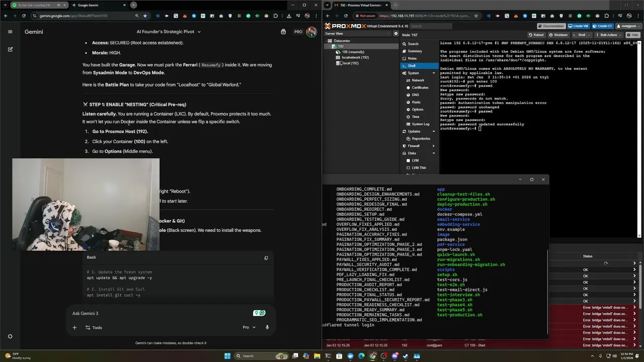Click the PRO badge in Gemini header
The image size is (644, 362).
298,32
